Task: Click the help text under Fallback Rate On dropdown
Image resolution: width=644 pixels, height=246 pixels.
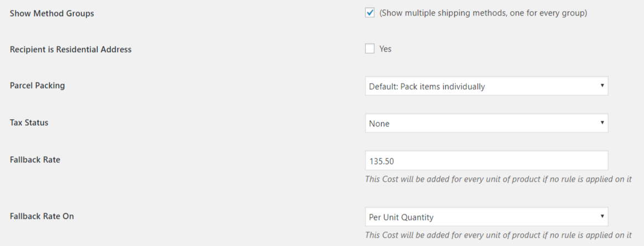Action: pyautogui.click(x=498, y=235)
